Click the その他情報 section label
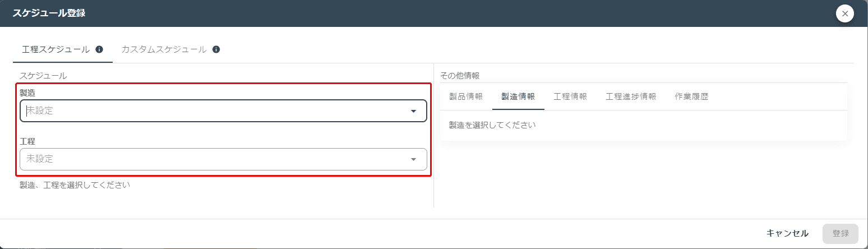868x249 pixels. 460,75
